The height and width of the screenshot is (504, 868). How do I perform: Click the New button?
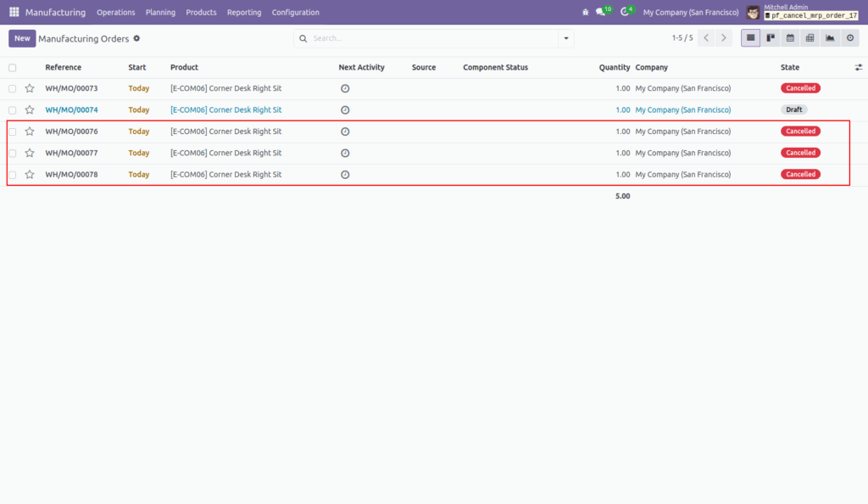(x=22, y=38)
